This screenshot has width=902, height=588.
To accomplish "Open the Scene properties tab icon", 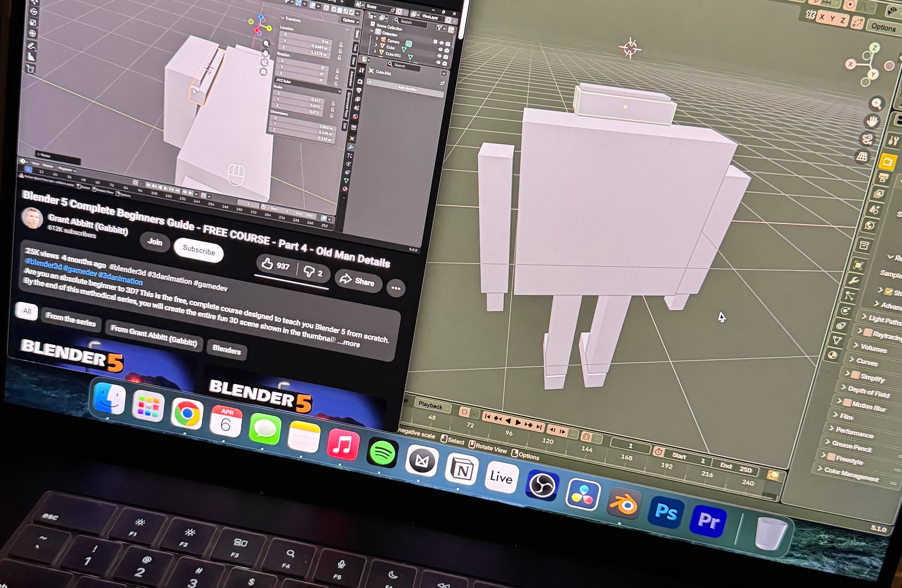I will coord(874,209).
